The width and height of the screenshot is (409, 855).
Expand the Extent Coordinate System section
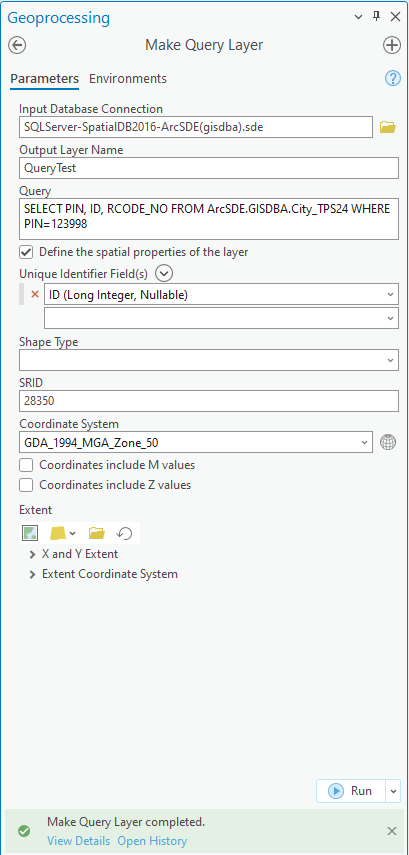(x=103, y=574)
